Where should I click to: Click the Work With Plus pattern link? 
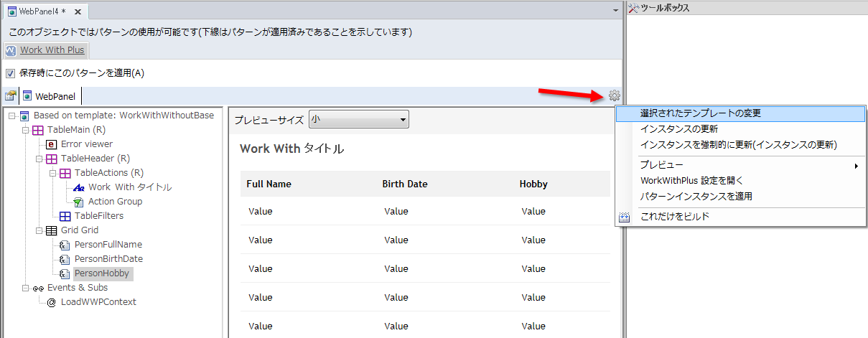52,50
